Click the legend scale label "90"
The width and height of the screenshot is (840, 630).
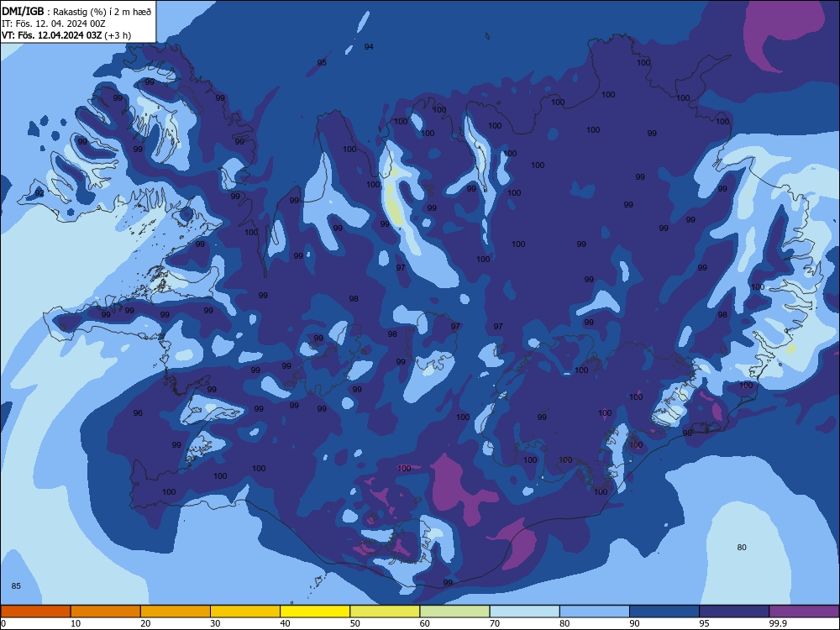click(x=634, y=623)
